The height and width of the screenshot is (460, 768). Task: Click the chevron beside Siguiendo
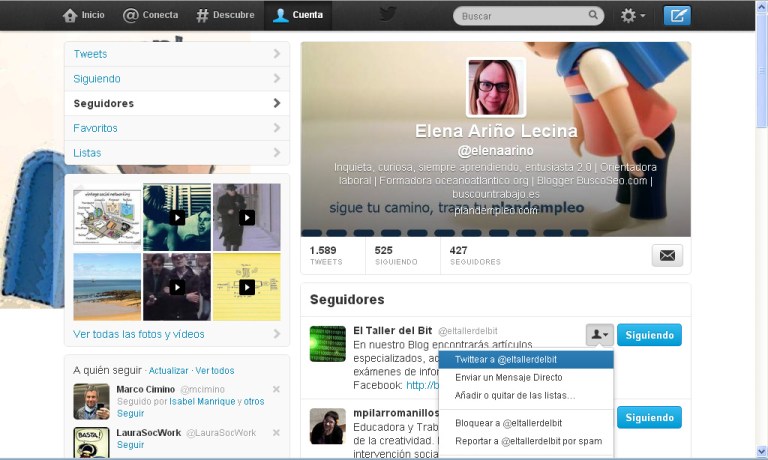(277, 78)
